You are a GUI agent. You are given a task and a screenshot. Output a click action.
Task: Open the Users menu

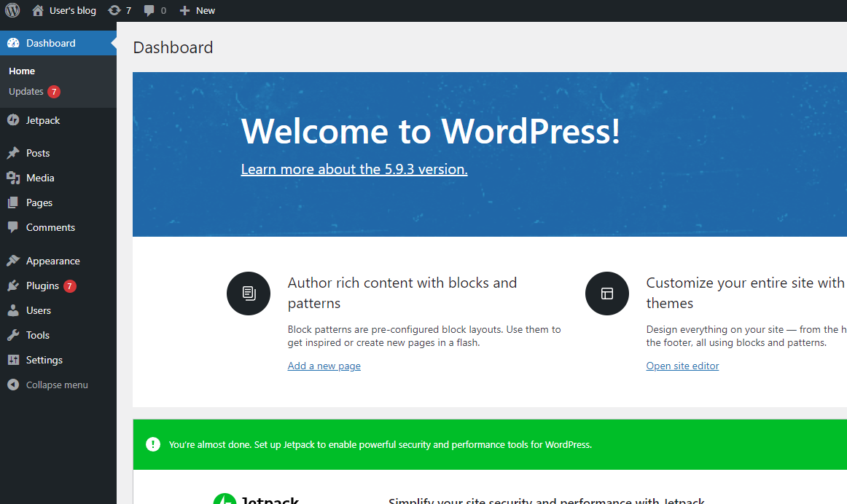point(58,310)
